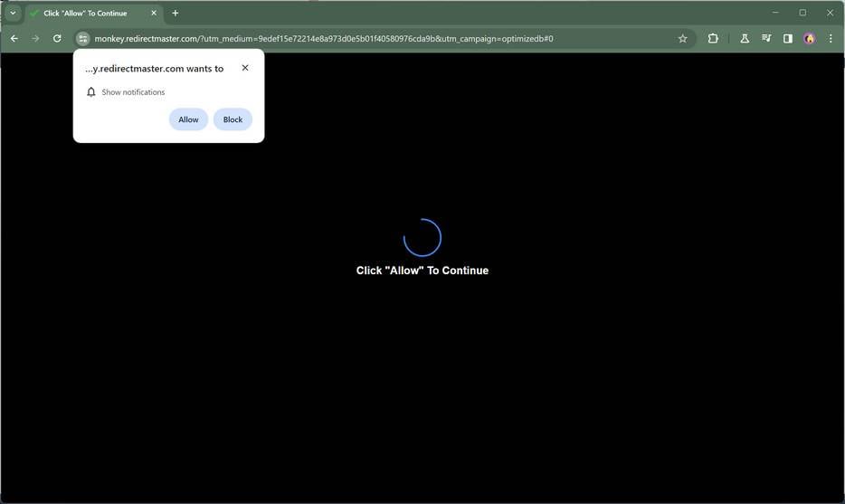
Task: Click '...y.redirectmaster.com wants to' heading
Action: [154, 69]
